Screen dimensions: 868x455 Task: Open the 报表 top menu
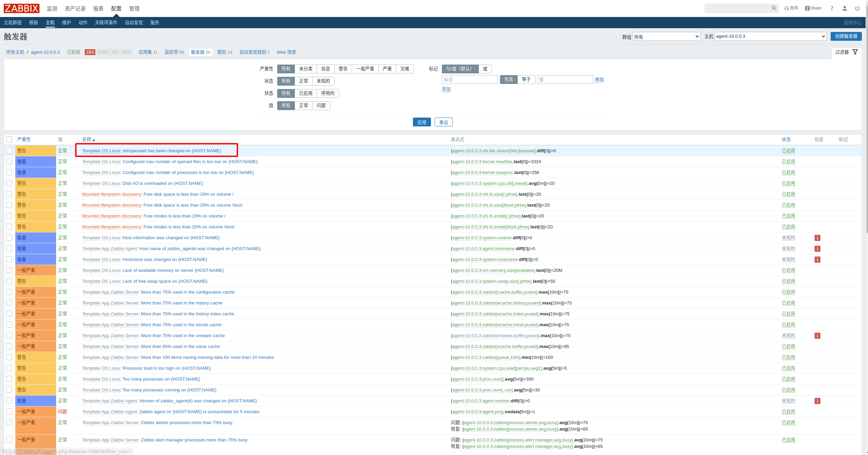[98, 8]
